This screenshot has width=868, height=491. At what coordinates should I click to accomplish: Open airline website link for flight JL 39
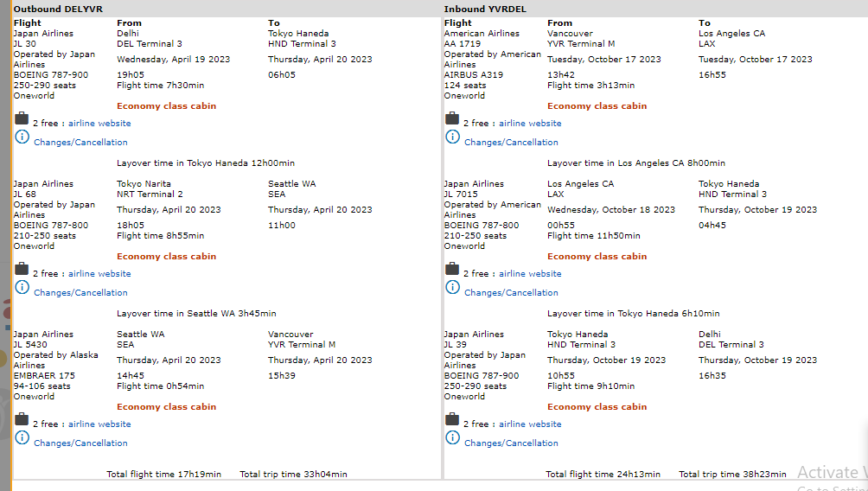pyautogui.click(x=530, y=424)
